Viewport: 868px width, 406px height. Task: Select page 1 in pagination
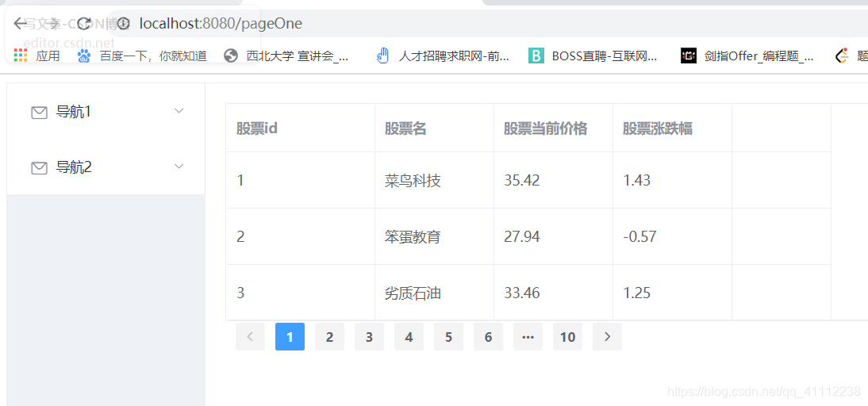pyautogui.click(x=290, y=337)
